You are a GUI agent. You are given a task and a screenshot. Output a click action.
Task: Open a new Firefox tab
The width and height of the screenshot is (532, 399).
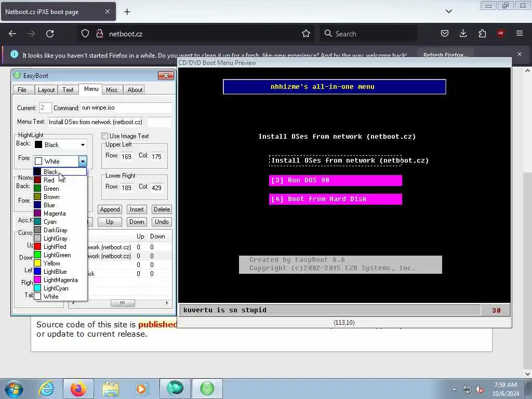127,12
